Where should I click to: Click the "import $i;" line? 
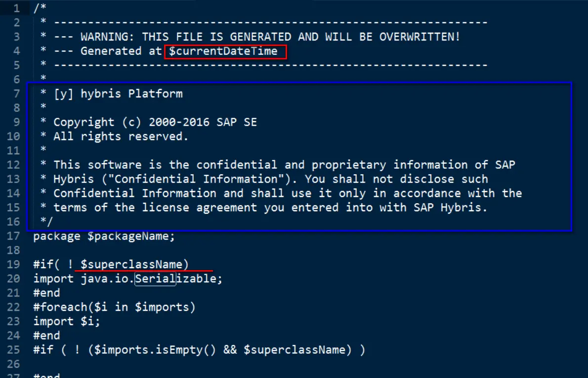click(x=67, y=321)
